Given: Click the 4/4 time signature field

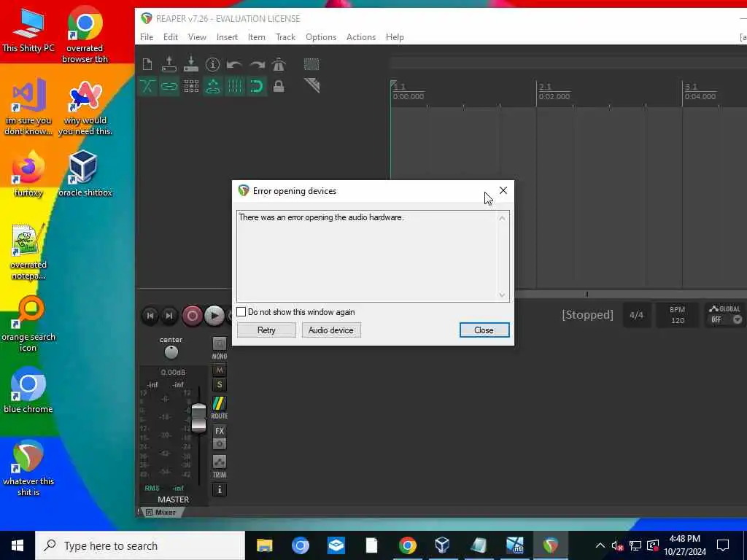Looking at the screenshot, I should [636, 315].
